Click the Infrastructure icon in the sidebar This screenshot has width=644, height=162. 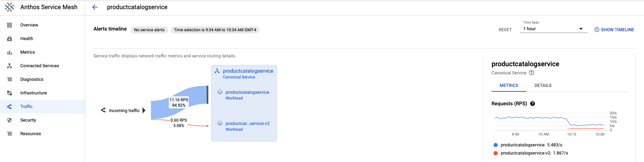coord(9,93)
